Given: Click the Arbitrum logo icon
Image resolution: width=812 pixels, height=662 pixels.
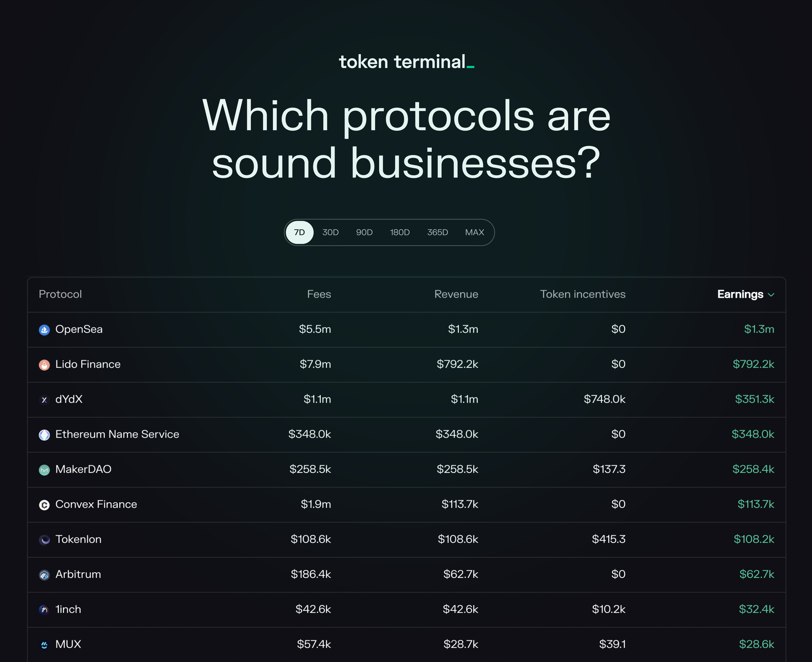Looking at the screenshot, I should point(44,575).
